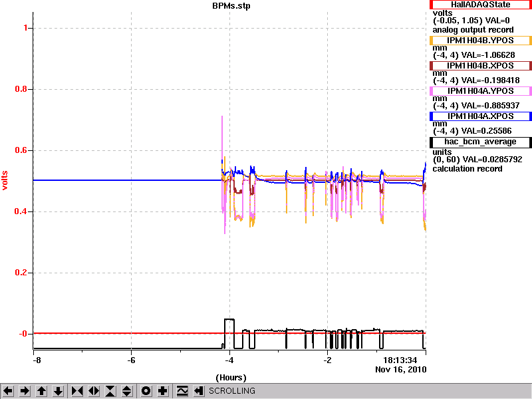Click the (Hours) x-axis label

231,378
